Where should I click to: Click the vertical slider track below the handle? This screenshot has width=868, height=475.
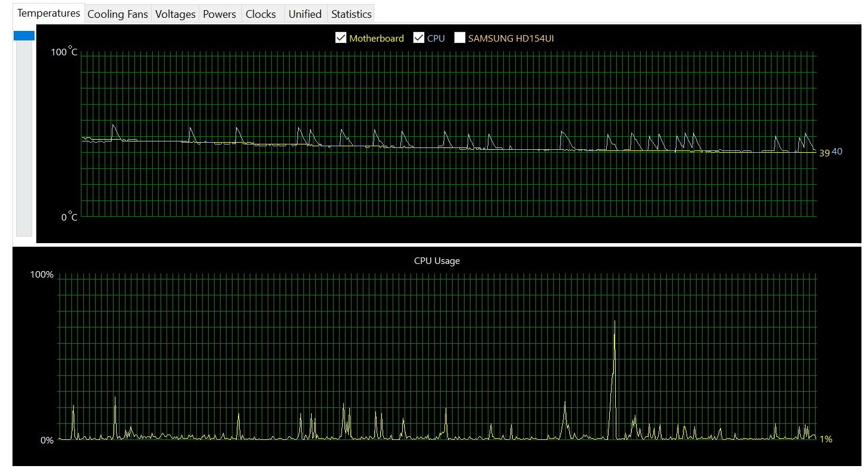[24, 139]
